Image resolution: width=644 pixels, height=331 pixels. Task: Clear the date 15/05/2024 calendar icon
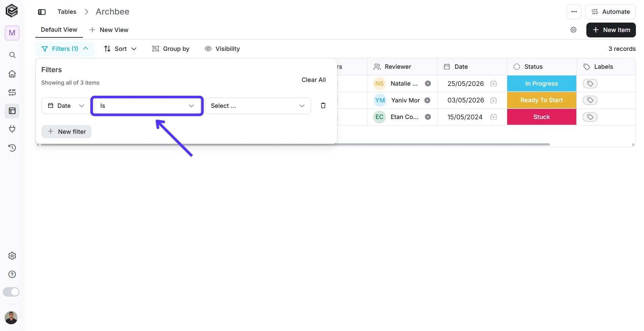pos(494,117)
